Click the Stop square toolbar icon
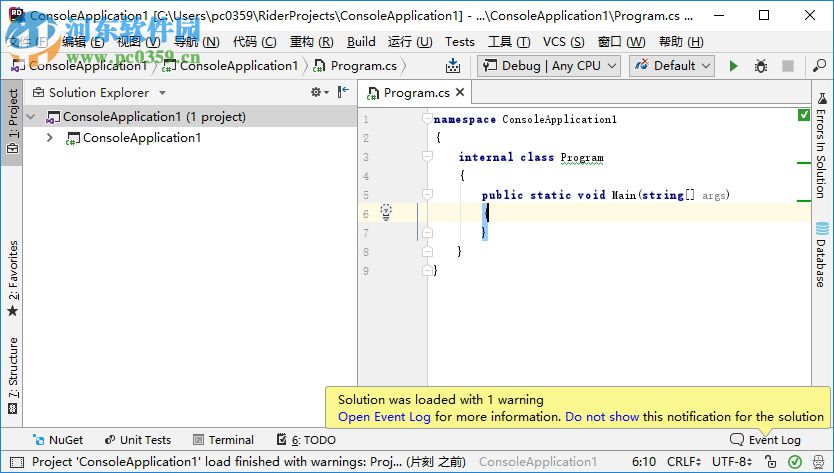834x473 pixels. click(x=788, y=66)
